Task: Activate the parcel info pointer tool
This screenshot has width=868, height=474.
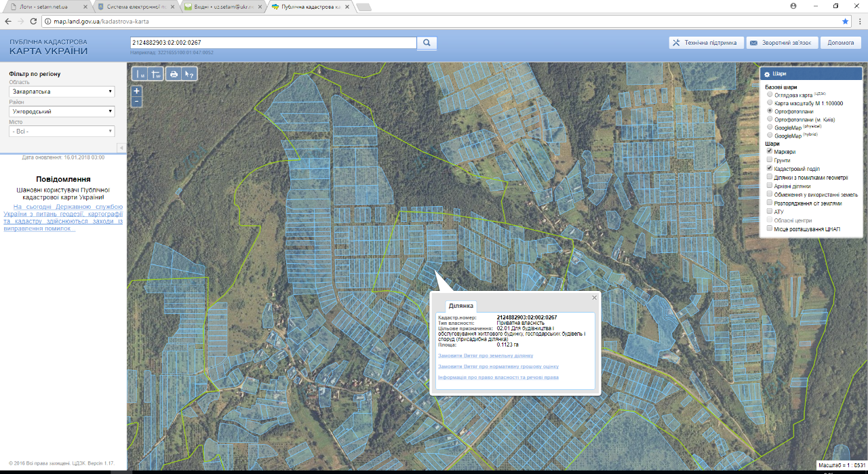Action: pos(189,74)
